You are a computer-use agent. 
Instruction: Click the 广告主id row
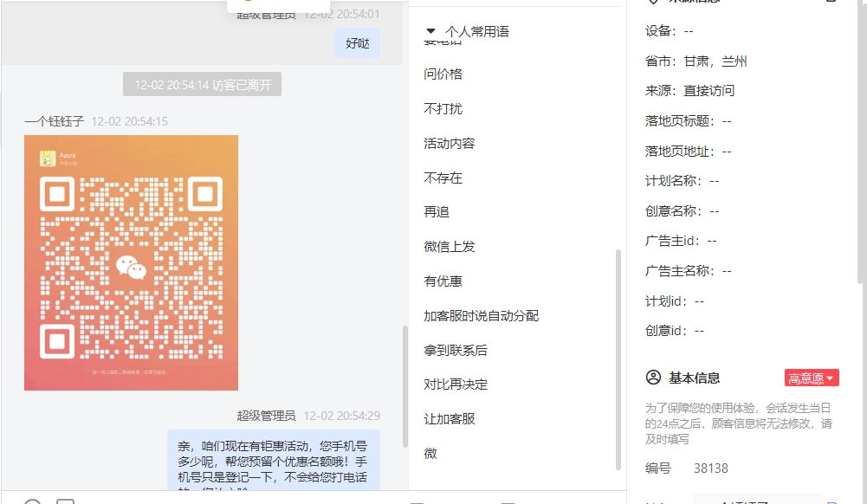[681, 241]
